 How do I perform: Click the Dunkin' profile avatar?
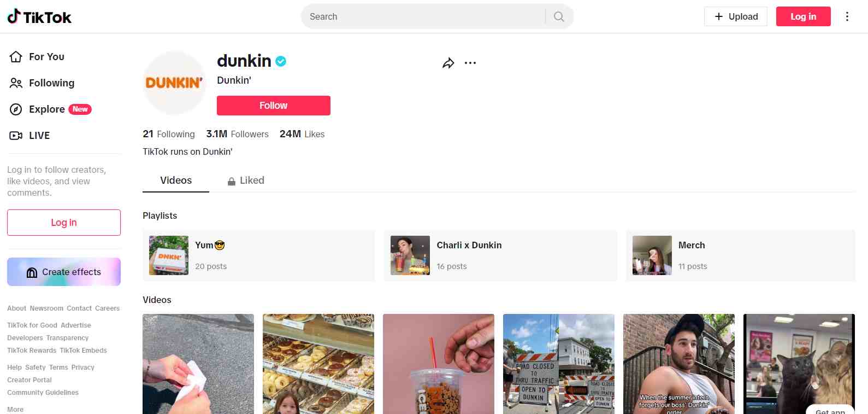coord(174,83)
